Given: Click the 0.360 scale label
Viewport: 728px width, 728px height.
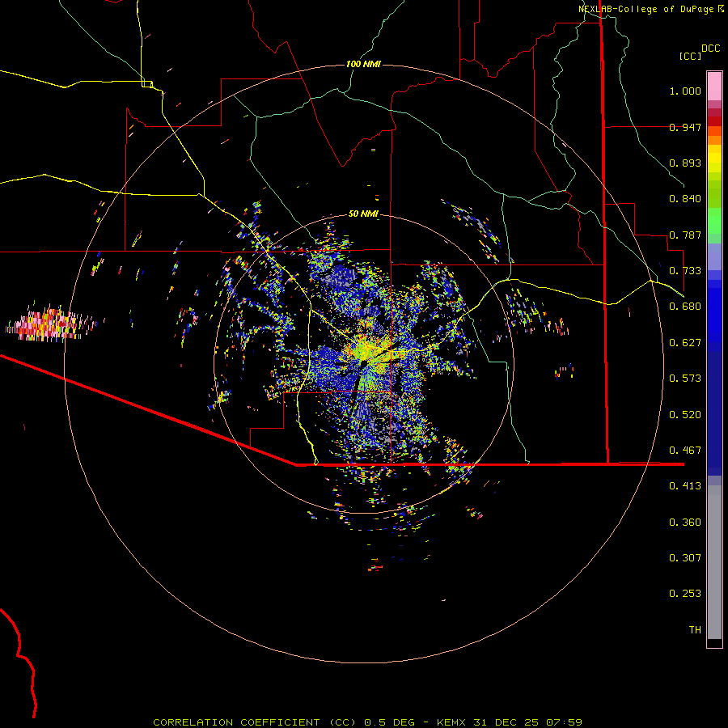Looking at the screenshot, I should 685,523.
